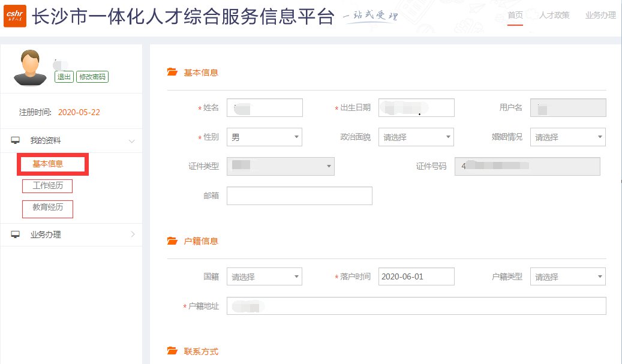Viewport: 622px width, 364px height.
Task: Switch to the 首页 top tab
Action: [515, 16]
